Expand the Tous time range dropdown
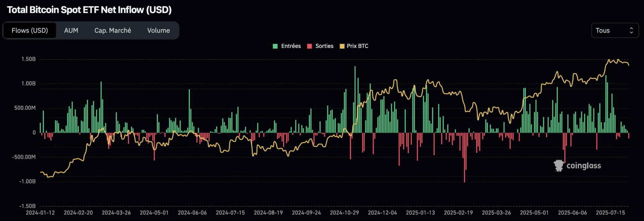This screenshot has height=221, width=644. click(614, 30)
